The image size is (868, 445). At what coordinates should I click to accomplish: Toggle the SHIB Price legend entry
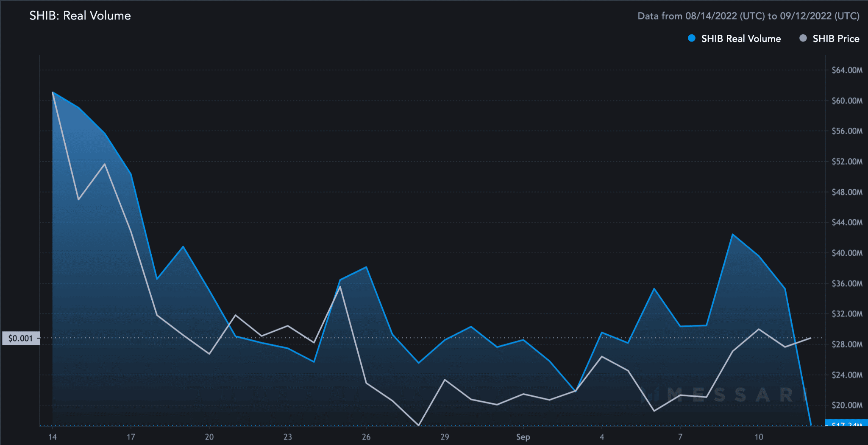[829, 39]
